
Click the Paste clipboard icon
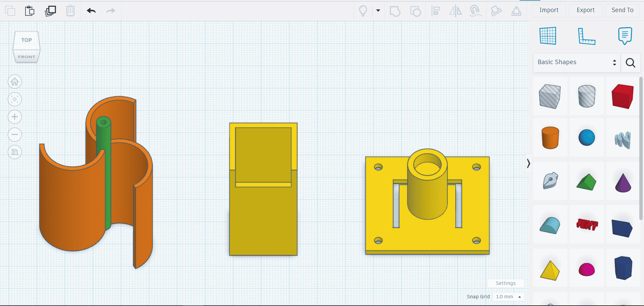pos(30,11)
